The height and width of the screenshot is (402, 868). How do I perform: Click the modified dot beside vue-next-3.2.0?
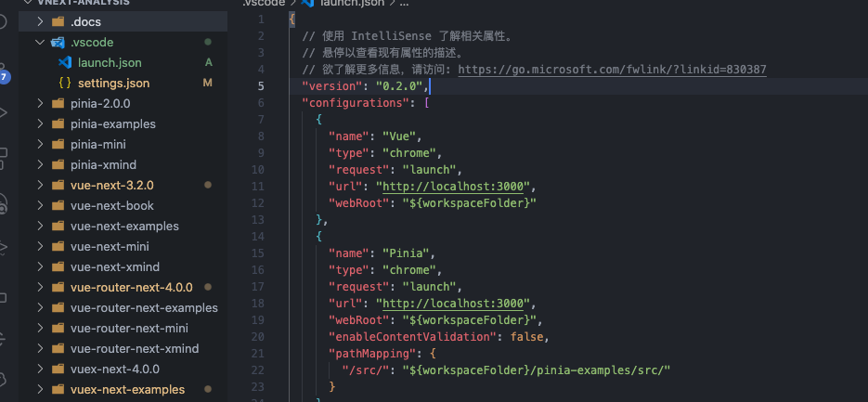208,185
